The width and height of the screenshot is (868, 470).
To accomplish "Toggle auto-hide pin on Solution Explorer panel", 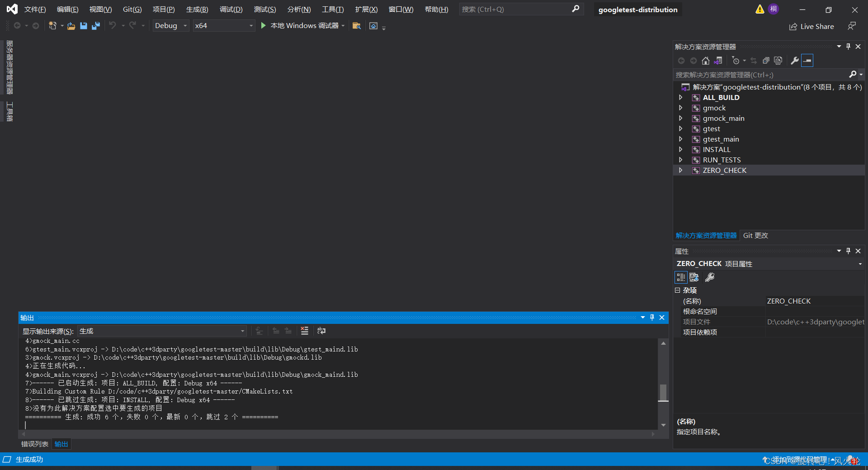I will [848, 47].
